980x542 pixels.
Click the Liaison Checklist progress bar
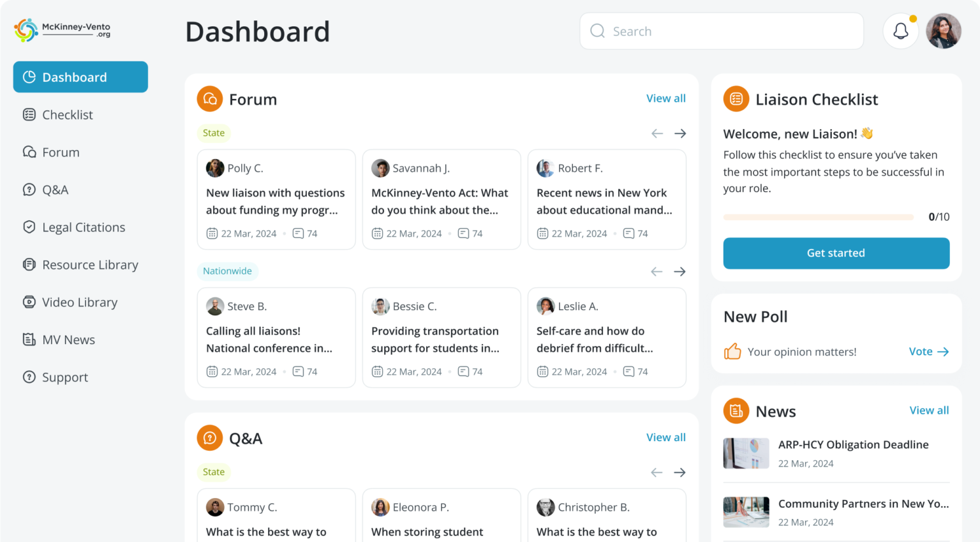pyautogui.click(x=818, y=216)
